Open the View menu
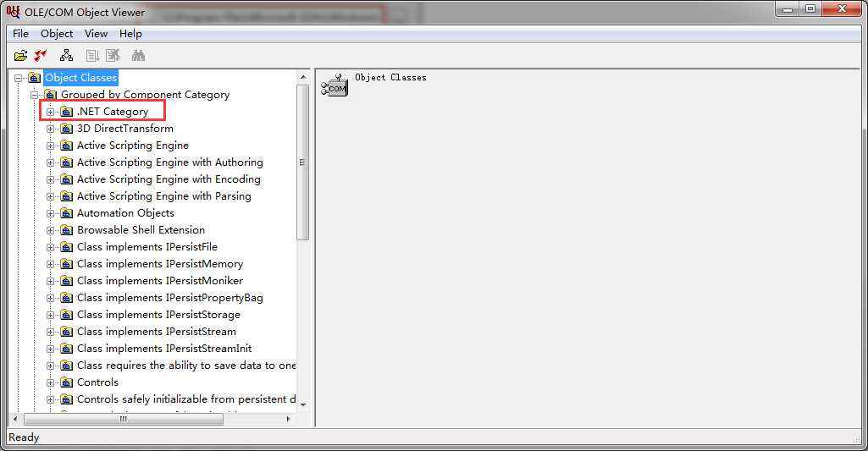This screenshot has height=451, width=868. pyautogui.click(x=96, y=34)
